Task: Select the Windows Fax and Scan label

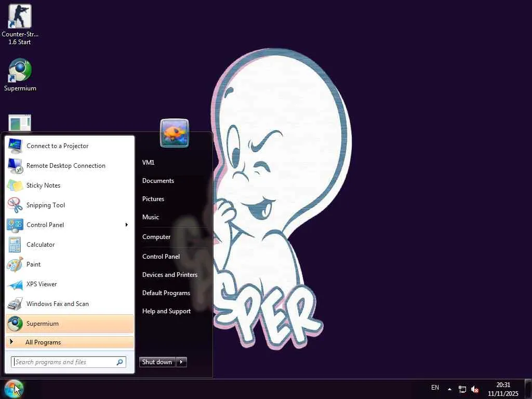Action: 58,304
